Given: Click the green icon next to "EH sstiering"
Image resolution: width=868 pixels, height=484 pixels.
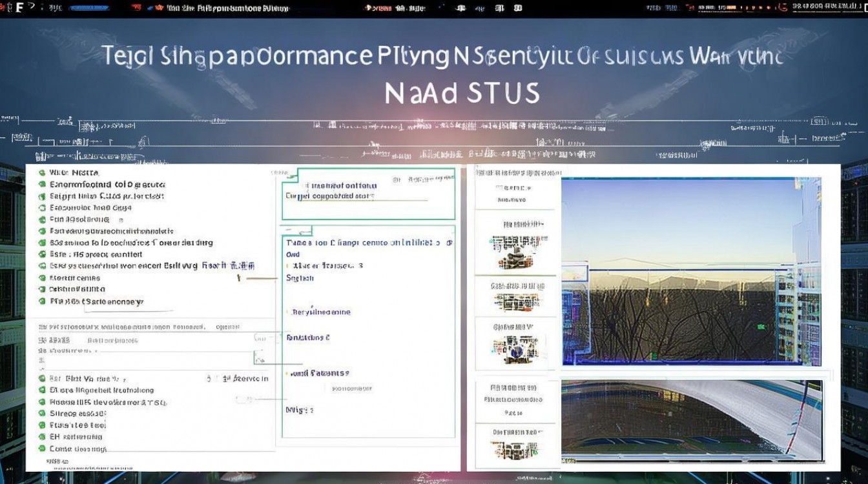Looking at the screenshot, I should click(x=42, y=437).
